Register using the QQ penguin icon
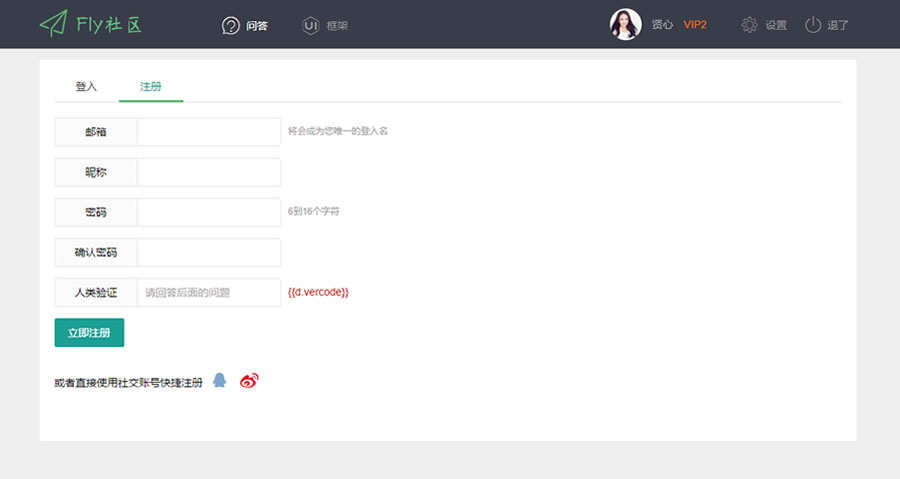Screen dimensions: 900x479 pyautogui.click(x=220, y=381)
